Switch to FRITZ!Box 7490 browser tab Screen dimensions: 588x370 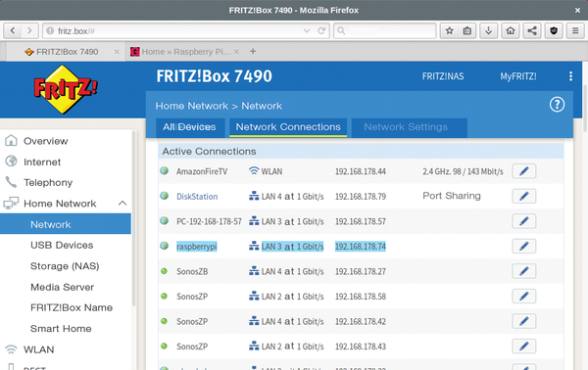click(66, 52)
